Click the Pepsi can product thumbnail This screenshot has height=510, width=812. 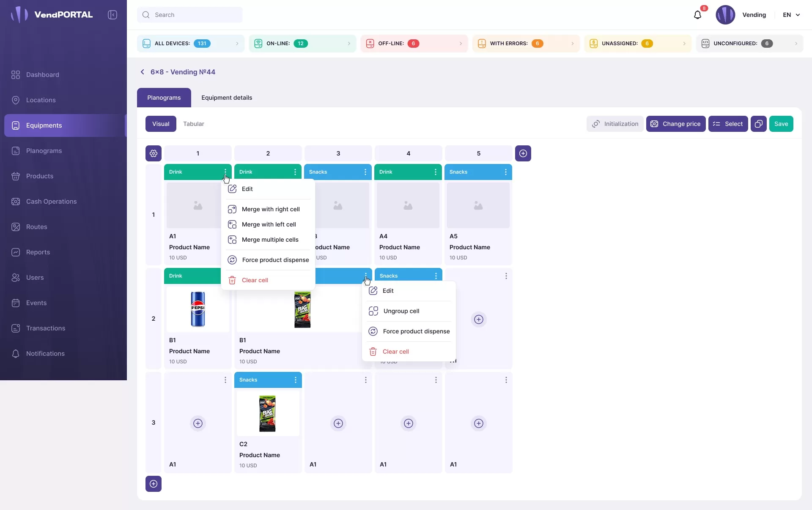click(198, 309)
